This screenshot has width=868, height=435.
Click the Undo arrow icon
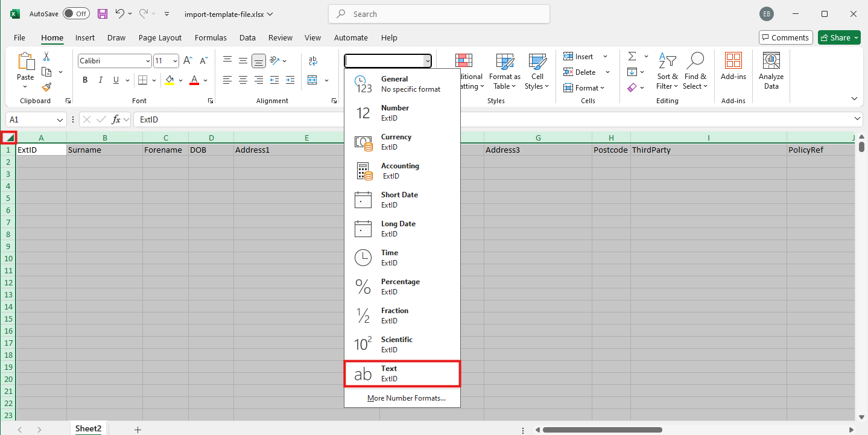(119, 14)
